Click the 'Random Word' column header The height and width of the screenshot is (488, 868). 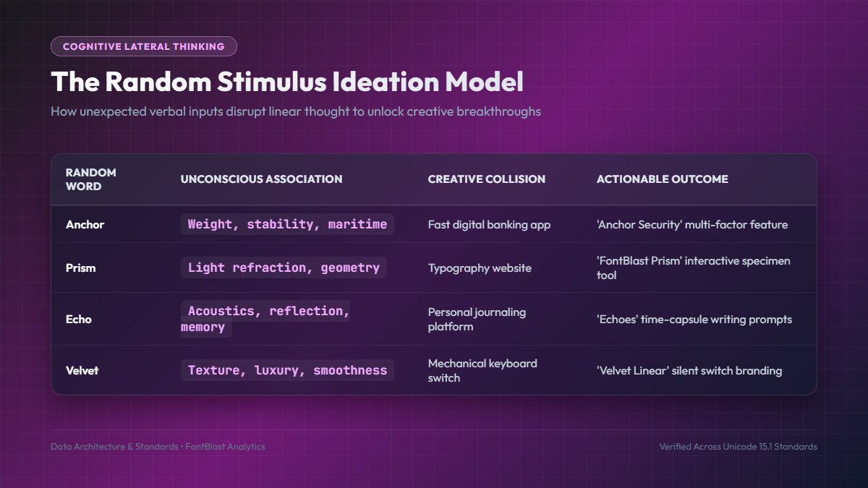[91, 179]
